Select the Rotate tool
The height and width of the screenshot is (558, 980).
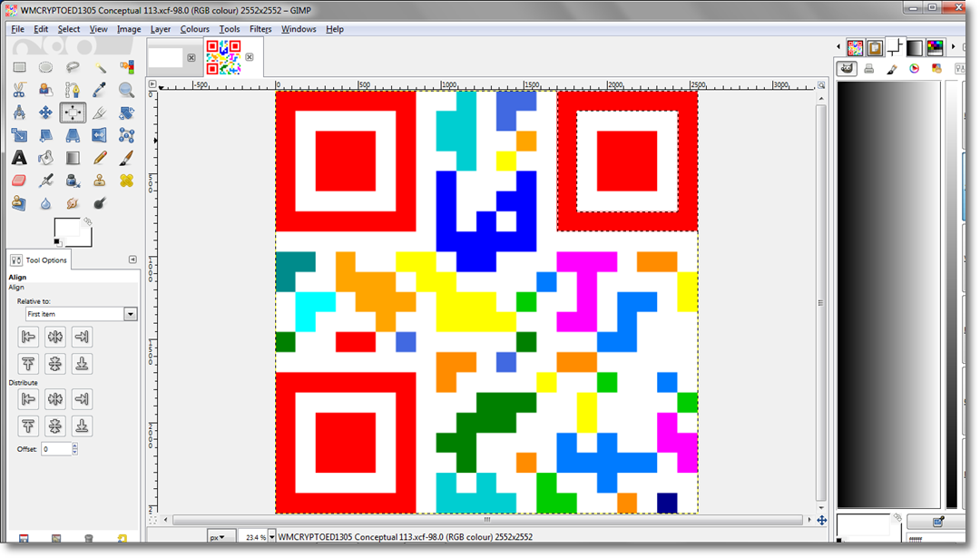point(127,113)
